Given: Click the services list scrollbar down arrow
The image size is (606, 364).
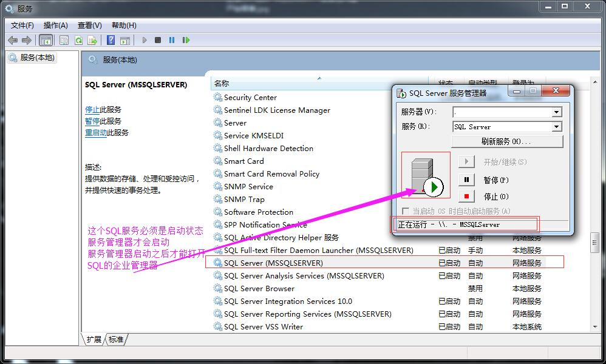Looking at the screenshot, I should (x=595, y=327).
